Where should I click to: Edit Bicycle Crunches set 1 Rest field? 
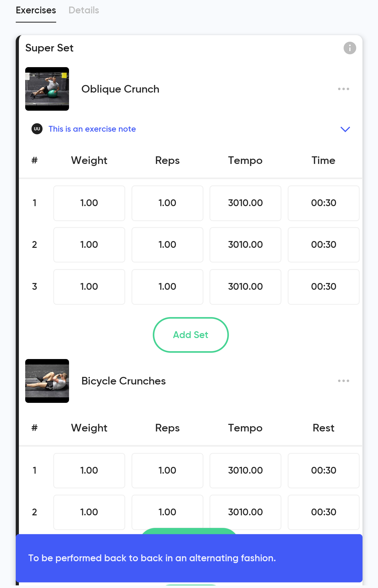point(324,471)
